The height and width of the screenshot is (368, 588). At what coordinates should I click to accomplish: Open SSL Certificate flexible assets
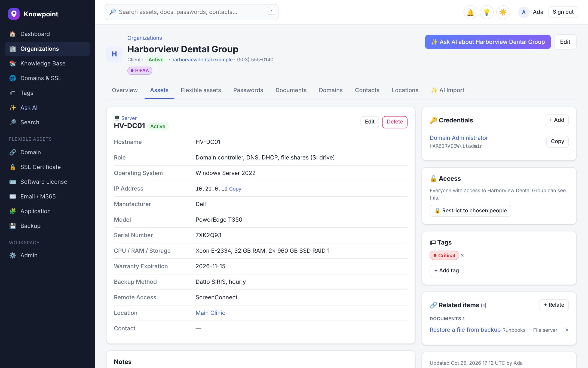[x=47, y=167]
